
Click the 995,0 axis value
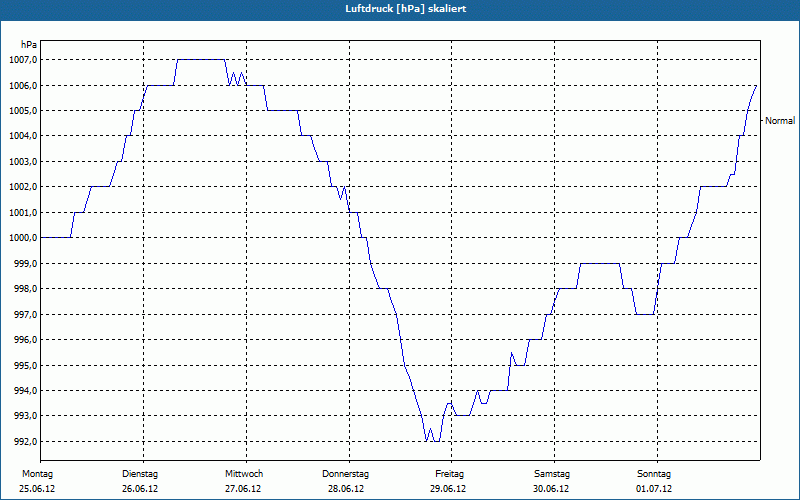point(26,366)
